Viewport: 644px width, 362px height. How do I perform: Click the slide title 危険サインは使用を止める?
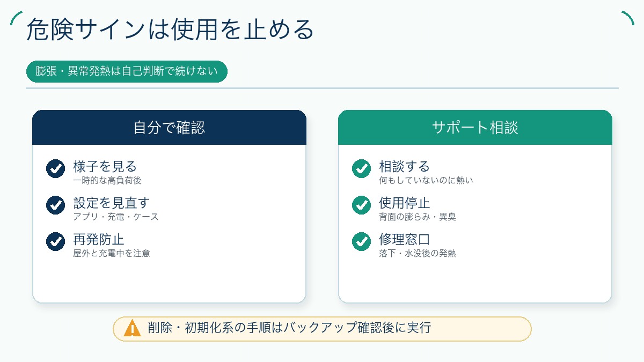[x=170, y=30]
